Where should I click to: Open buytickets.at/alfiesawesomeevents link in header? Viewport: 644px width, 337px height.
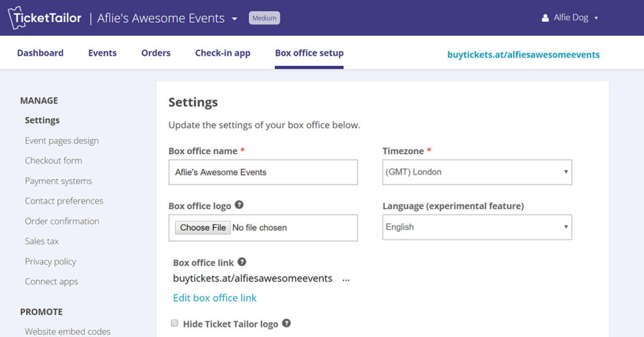523,55
